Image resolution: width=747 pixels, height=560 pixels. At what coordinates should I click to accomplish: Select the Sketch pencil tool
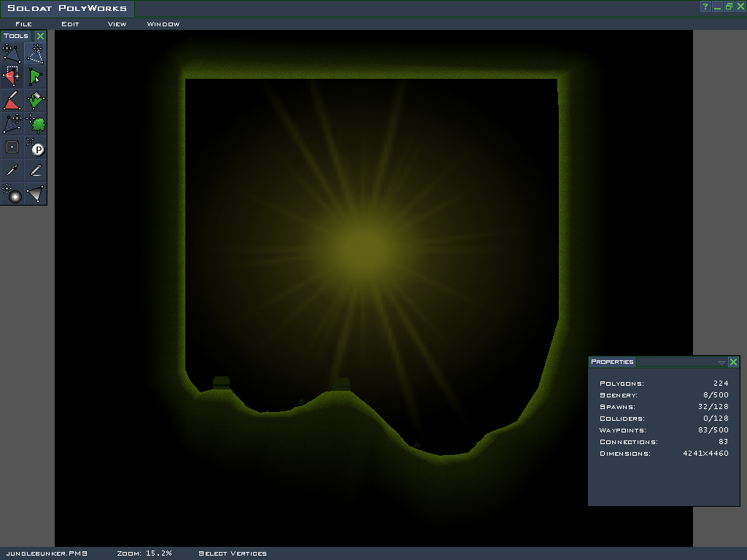tap(35, 170)
